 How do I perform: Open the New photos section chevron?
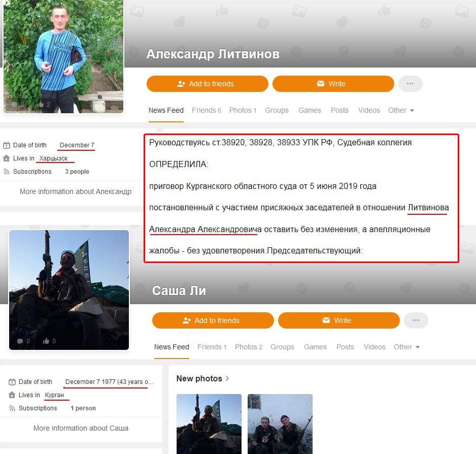pyautogui.click(x=227, y=378)
